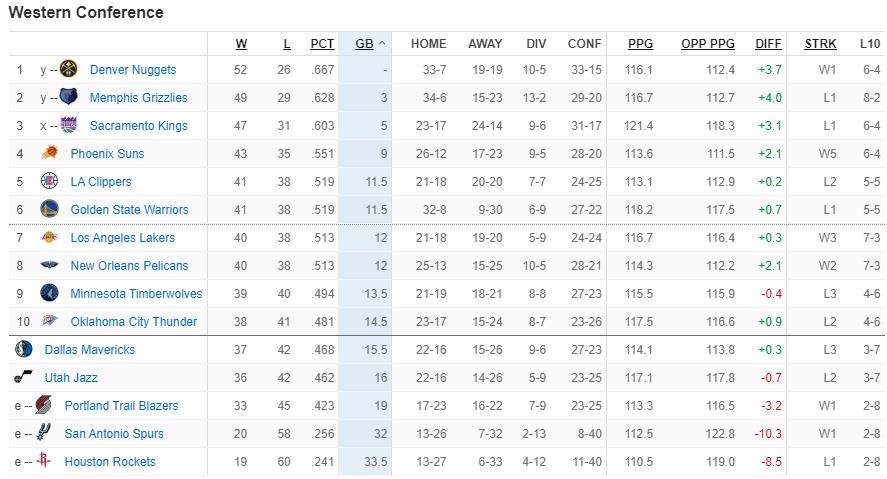Click the Houston Rockets logo icon
This screenshot has width=887, height=479.
(43, 461)
